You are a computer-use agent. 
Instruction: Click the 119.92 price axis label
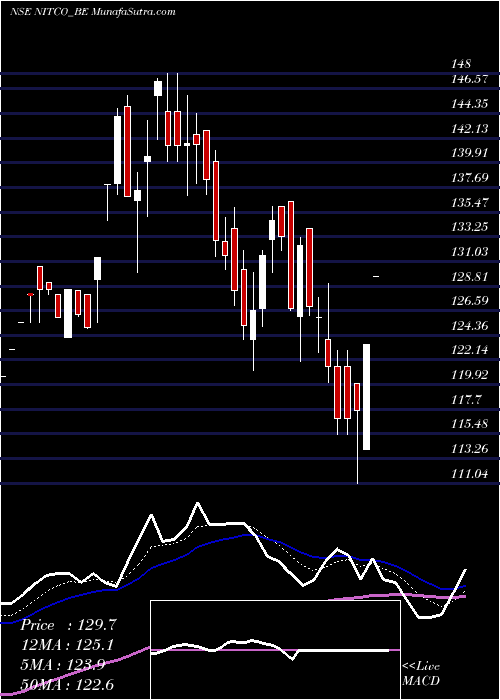pyautogui.click(x=470, y=375)
